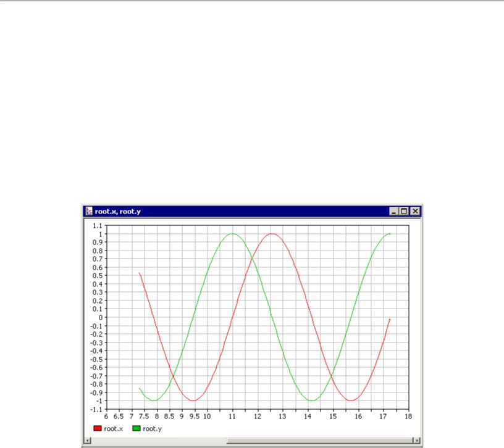Maximize the root.x, root.y chart window
The width and height of the screenshot is (504, 448).
tap(404, 211)
